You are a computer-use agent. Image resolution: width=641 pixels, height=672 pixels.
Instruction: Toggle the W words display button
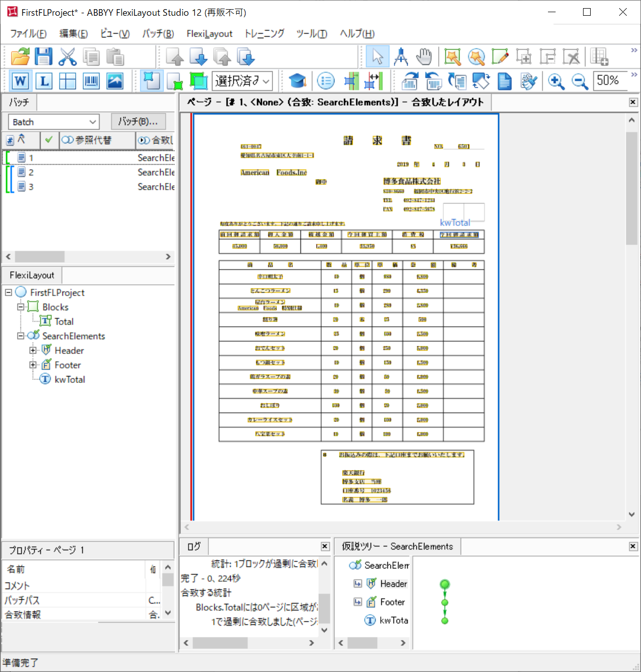(x=20, y=81)
